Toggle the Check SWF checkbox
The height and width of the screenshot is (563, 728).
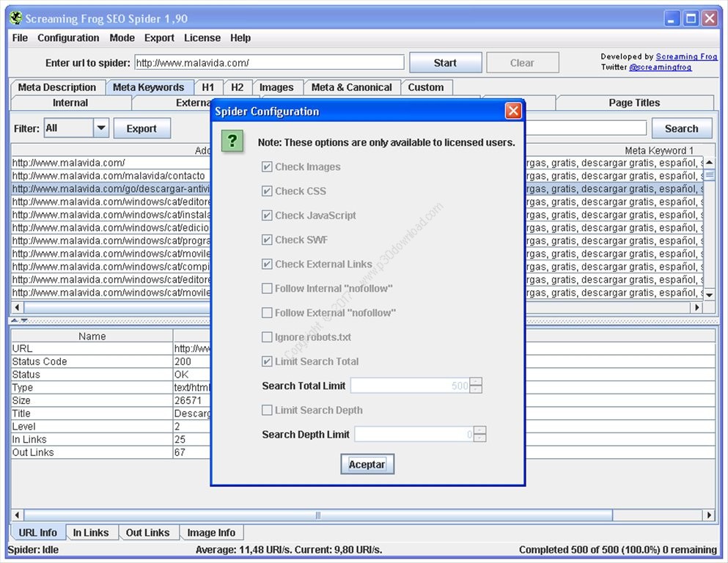pos(267,240)
